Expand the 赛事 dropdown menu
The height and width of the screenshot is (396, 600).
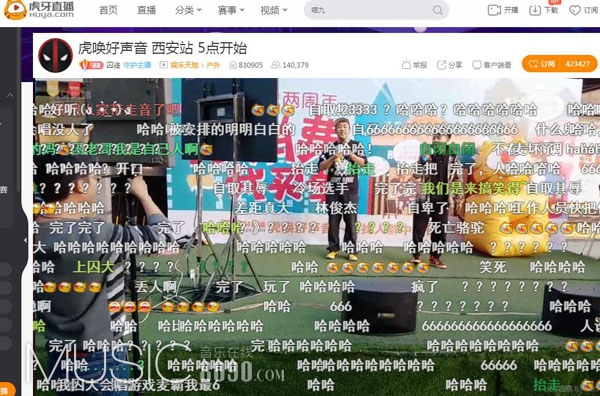click(231, 10)
